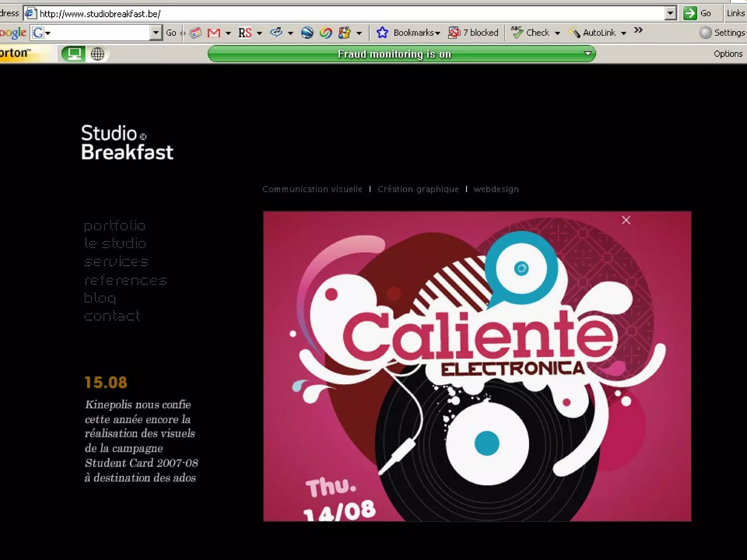Click the RS toolbar icon
This screenshot has width=747, height=560.
(245, 33)
